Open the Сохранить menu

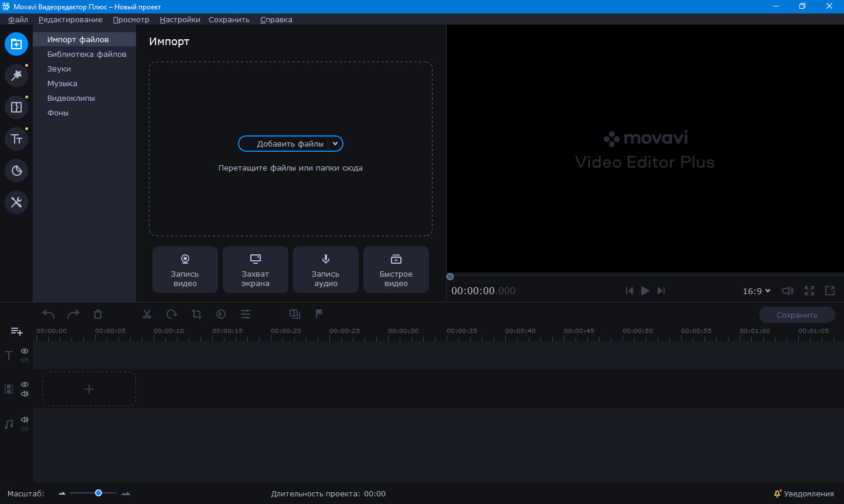click(229, 19)
